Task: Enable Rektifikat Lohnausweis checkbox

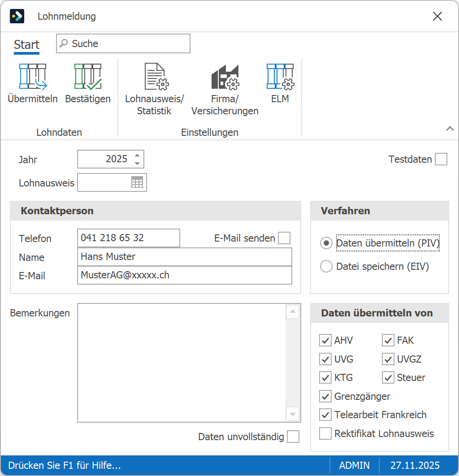Action: click(x=325, y=433)
